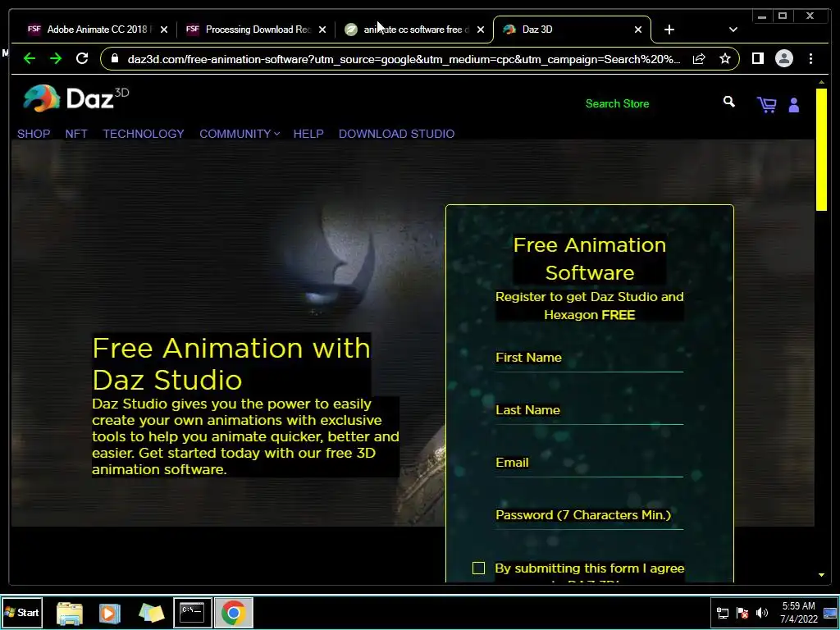The image size is (840, 630).
Task: Click the taskbar clock showing 5:59 AM
Action: [798, 612]
